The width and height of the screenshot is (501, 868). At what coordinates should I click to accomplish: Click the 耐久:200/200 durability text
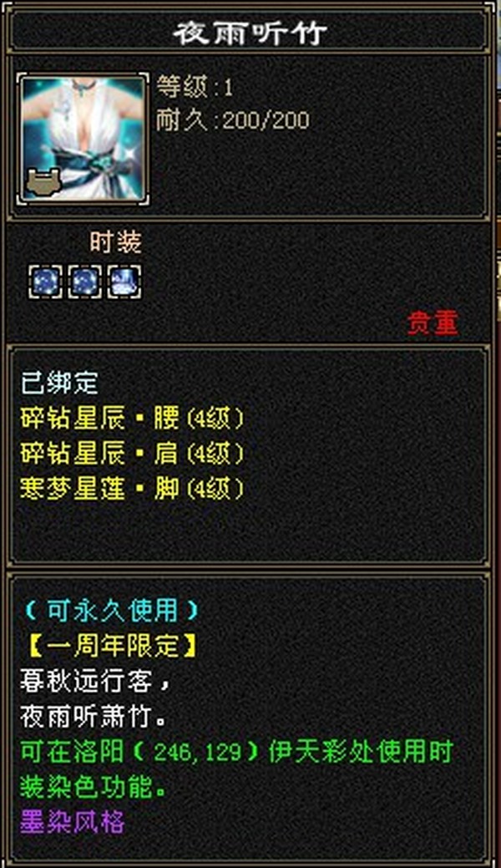[232, 120]
